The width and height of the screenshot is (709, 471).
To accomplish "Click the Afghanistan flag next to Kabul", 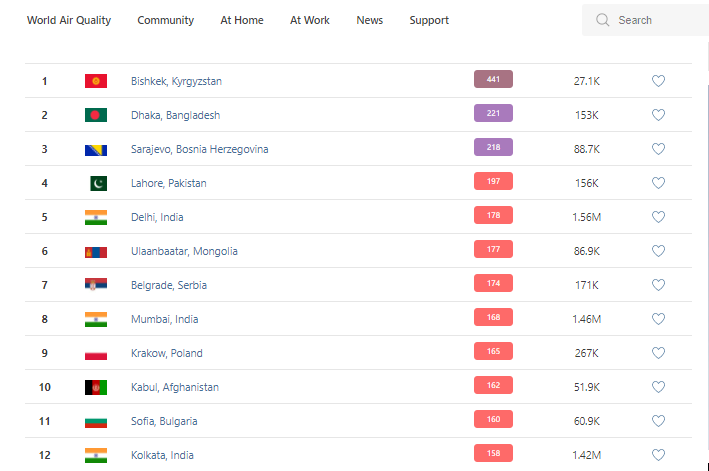I will pyautogui.click(x=96, y=387).
